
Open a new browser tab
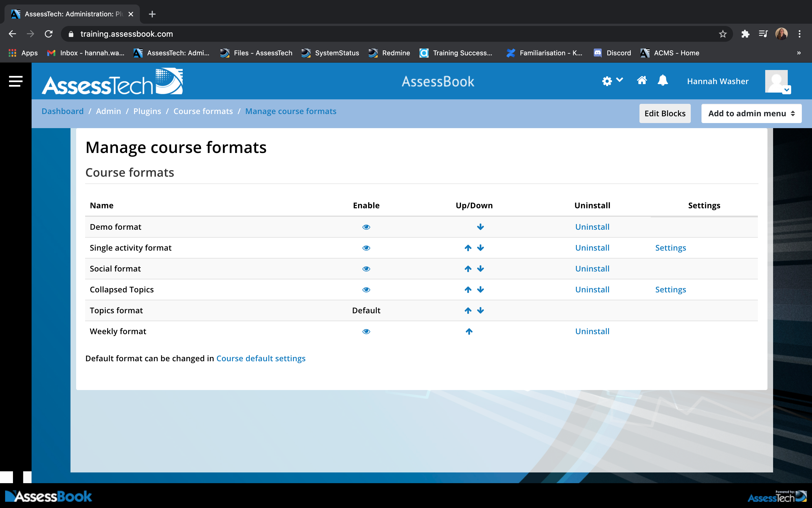coord(152,14)
